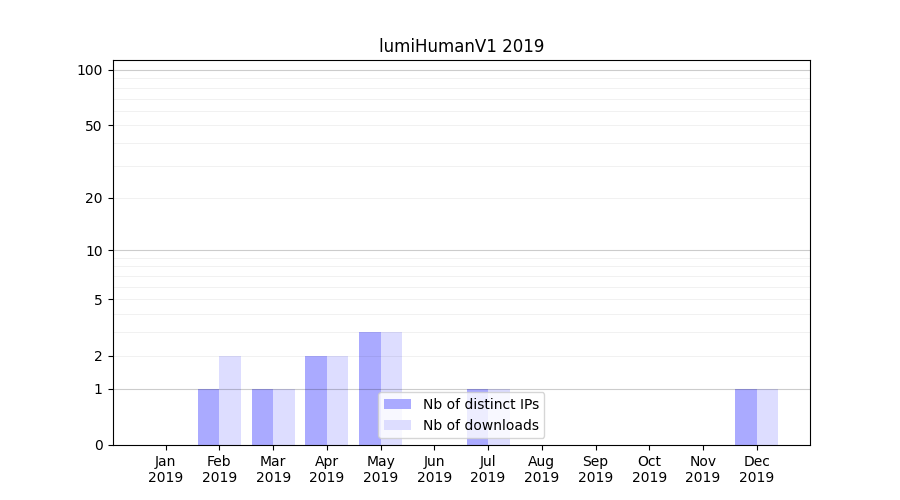Select the 'Nb of downloads' legend label
The height and width of the screenshot is (500, 900).
tap(480, 425)
